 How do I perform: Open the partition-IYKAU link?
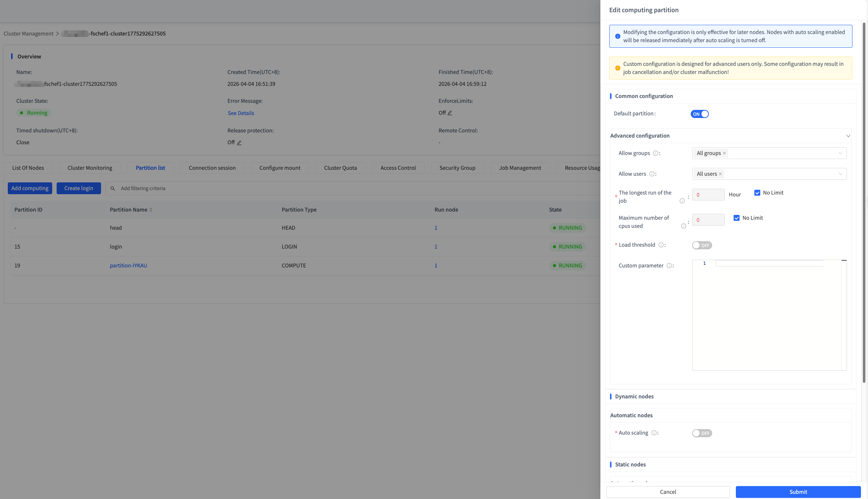(x=128, y=266)
